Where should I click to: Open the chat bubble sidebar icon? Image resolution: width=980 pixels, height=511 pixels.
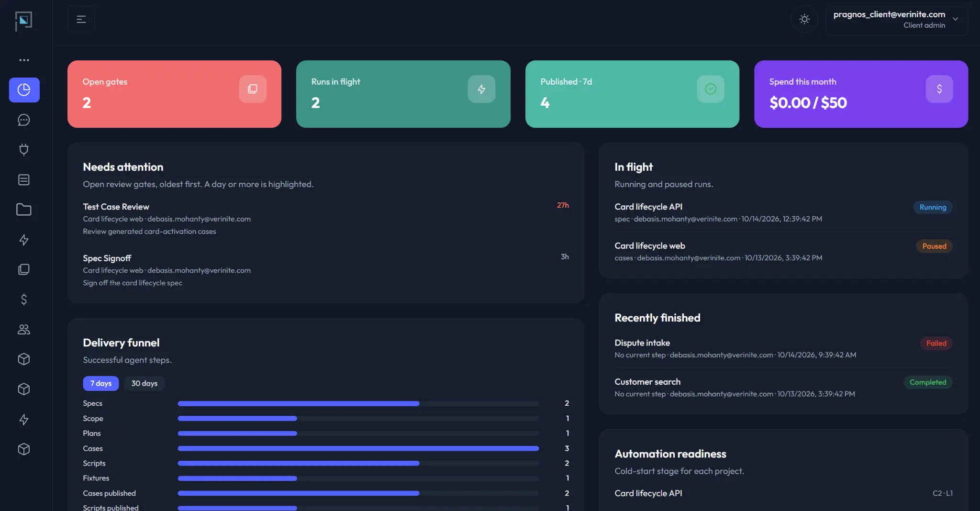(24, 120)
